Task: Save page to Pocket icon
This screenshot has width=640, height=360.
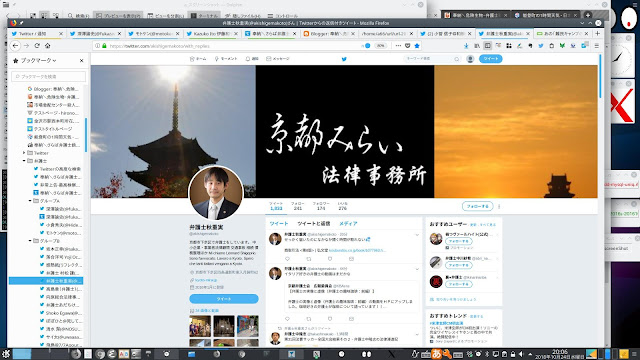Action: [x=407, y=46]
